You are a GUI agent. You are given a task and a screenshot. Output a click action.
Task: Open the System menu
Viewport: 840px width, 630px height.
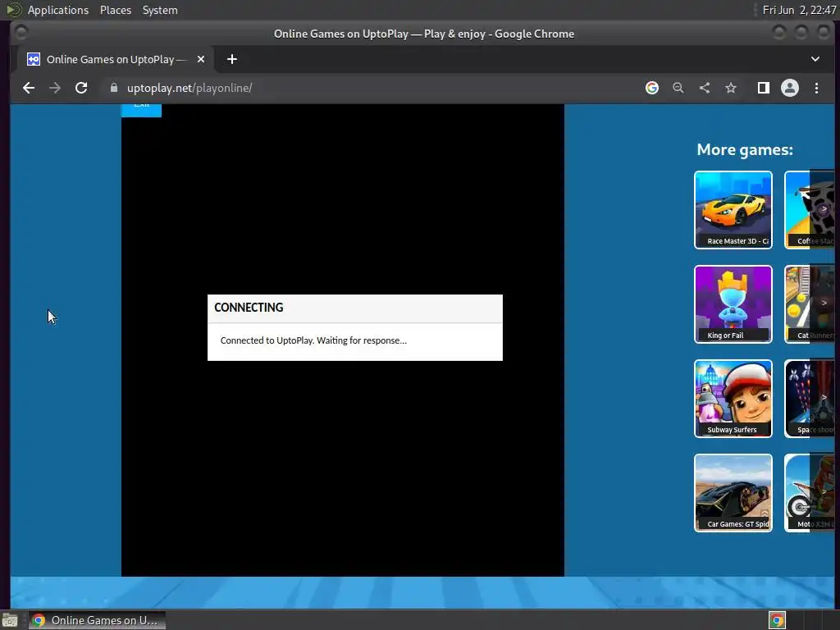coord(160,10)
